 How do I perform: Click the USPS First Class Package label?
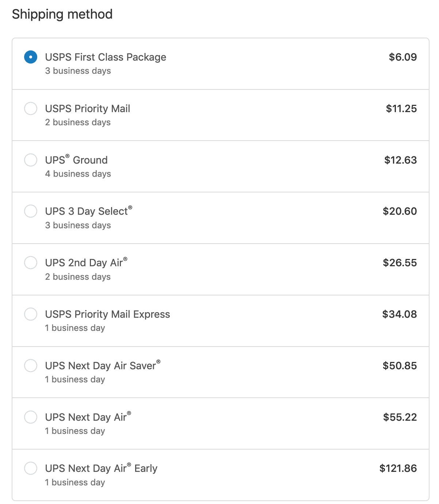tap(106, 57)
